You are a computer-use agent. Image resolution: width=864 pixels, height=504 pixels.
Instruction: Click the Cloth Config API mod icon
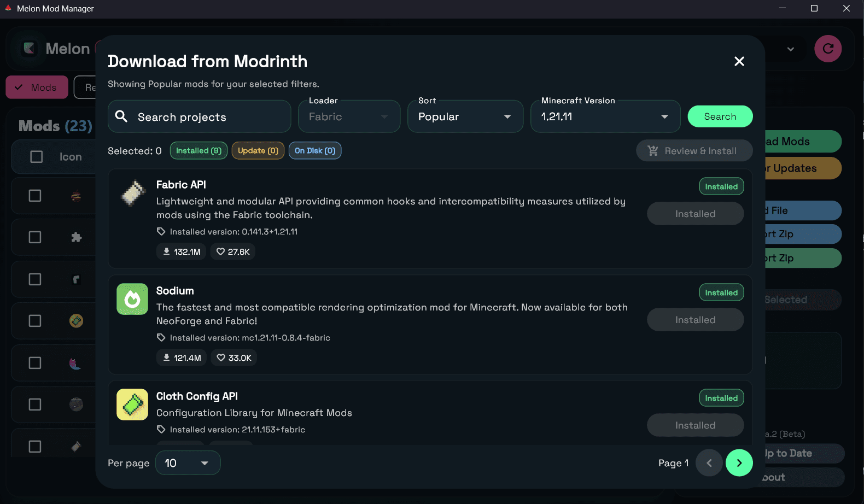click(x=132, y=405)
